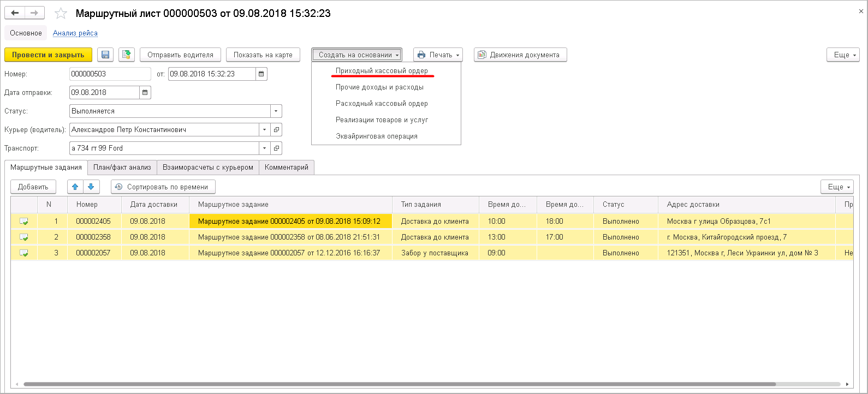
Task: Click Забор у поставщика cell
Action: pos(436,253)
